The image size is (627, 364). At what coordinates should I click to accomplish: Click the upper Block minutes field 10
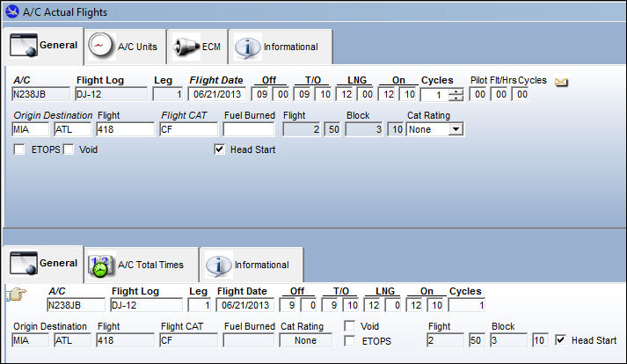pos(396,129)
